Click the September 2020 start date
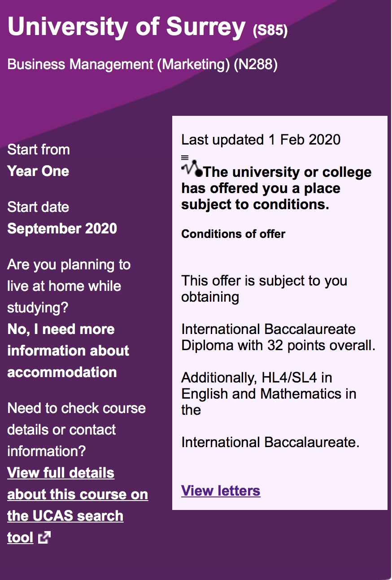392x580 pixels. [62, 228]
